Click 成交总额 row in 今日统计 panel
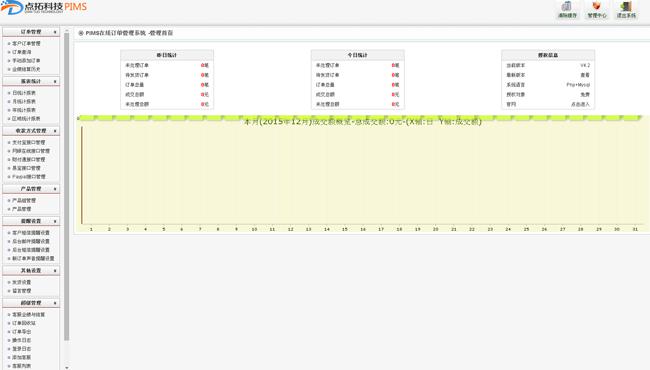650x370 pixels. tap(357, 94)
